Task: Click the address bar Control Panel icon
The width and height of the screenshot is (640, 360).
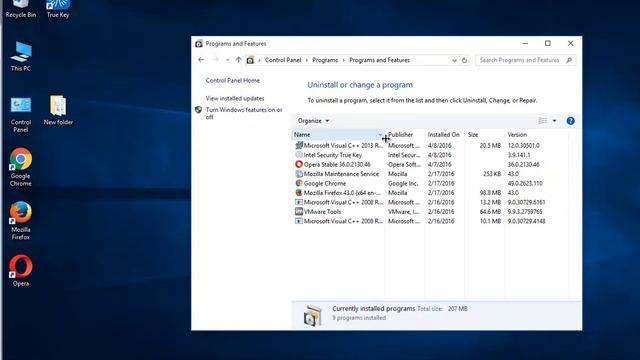Action: coord(250,60)
